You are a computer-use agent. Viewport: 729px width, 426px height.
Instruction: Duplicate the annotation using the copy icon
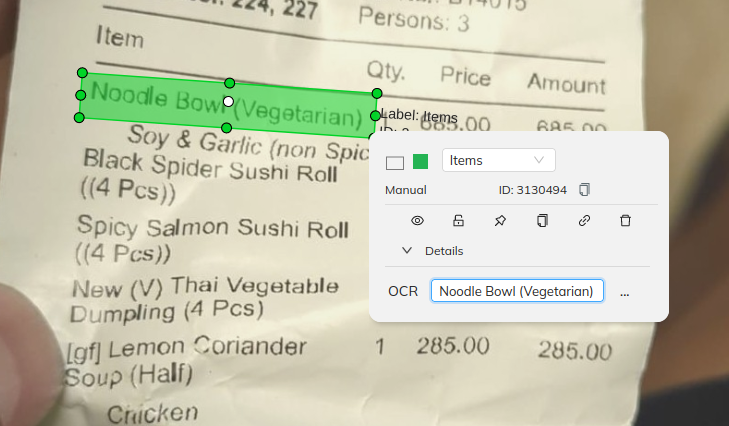click(x=542, y=220)
